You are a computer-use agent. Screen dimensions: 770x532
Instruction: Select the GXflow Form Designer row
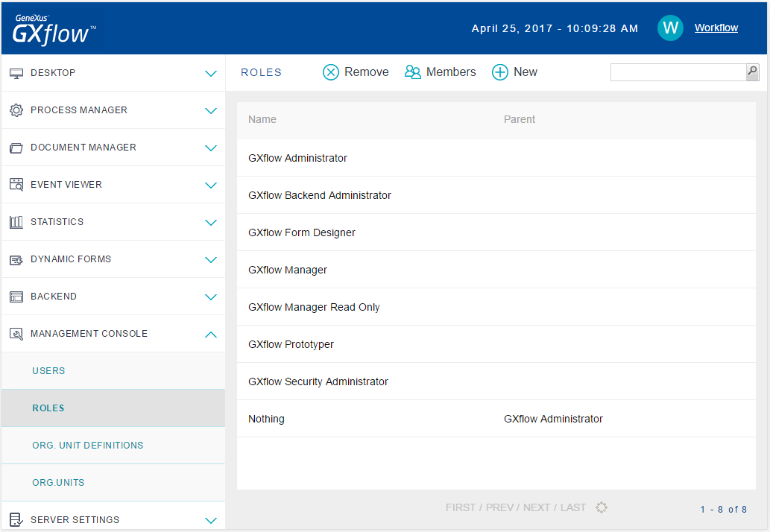[496, 232]
